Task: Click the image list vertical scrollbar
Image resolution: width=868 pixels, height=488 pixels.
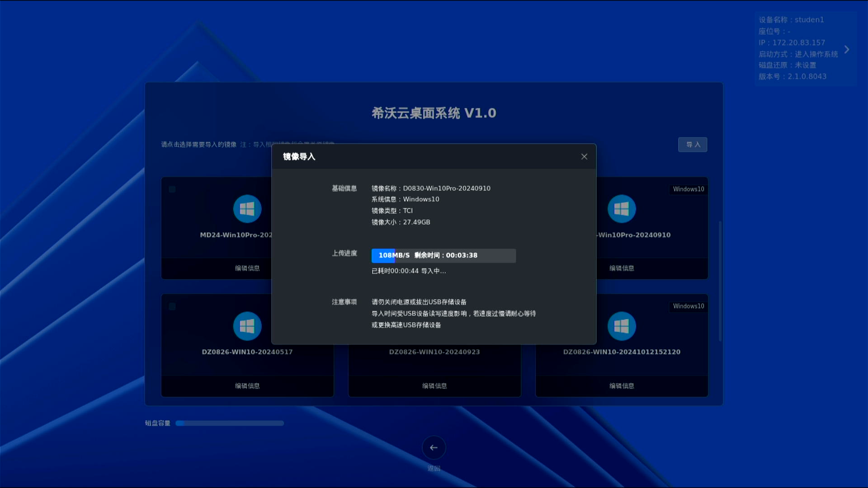Action: click(x=720, y=280)
